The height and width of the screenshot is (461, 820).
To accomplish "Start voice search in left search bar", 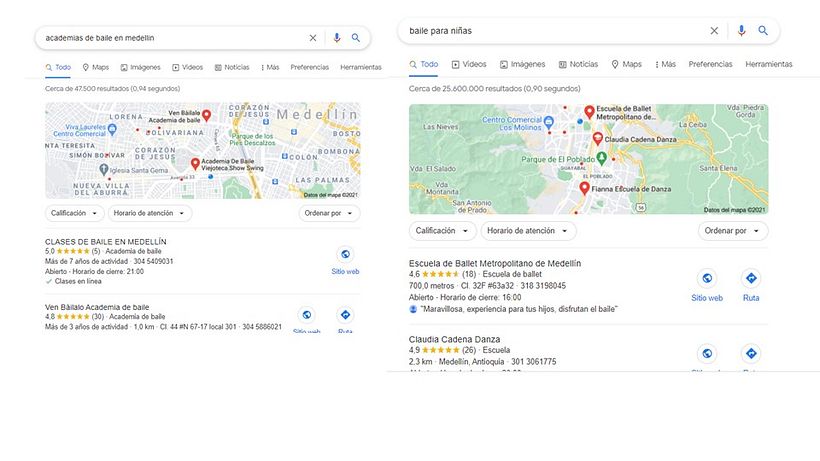I will click(x=336, y=38).
